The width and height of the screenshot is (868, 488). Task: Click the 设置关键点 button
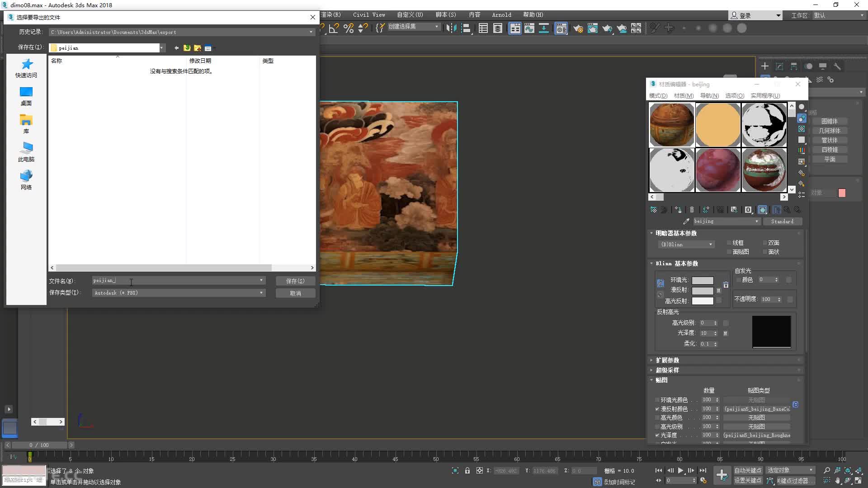[748, 481]
